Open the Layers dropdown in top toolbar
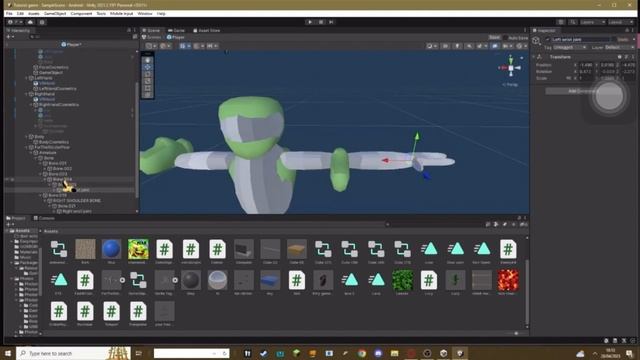640x360 pixels. pos(593,22)
